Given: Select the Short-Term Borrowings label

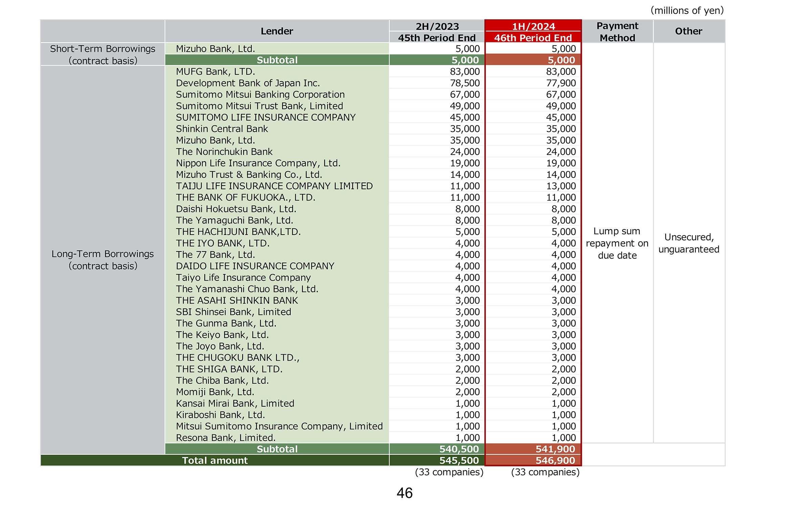Looking at the screenshot, I should (x=103, y=54).
